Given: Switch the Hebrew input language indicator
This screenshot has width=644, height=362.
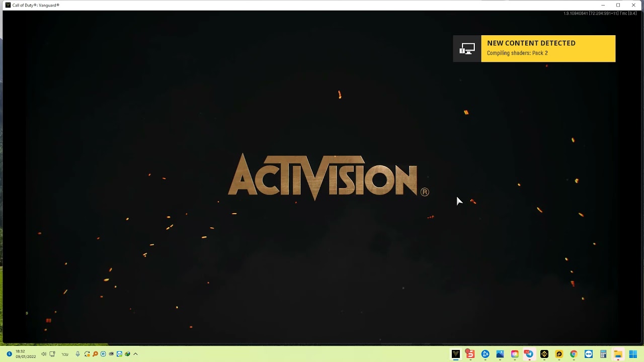Looking at the screenshot, I should coord(65,354).
